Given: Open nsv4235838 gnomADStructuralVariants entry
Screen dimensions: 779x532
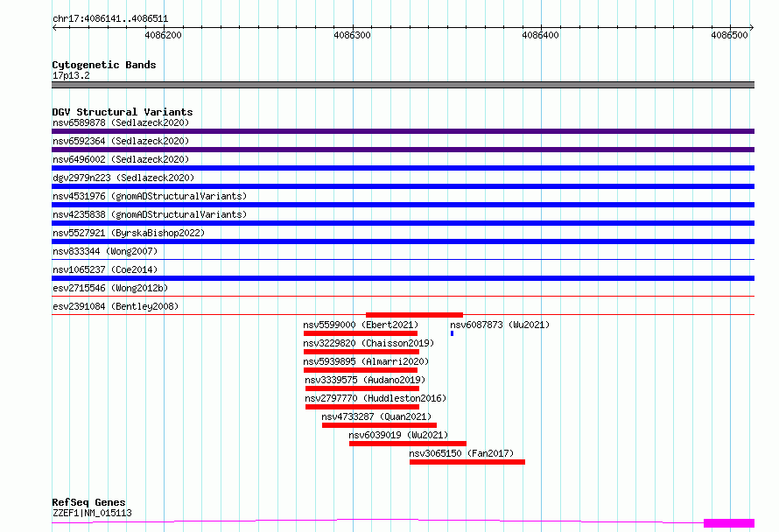Looking at the screenshot, I should pyautogui.click(x=150, y=214).
